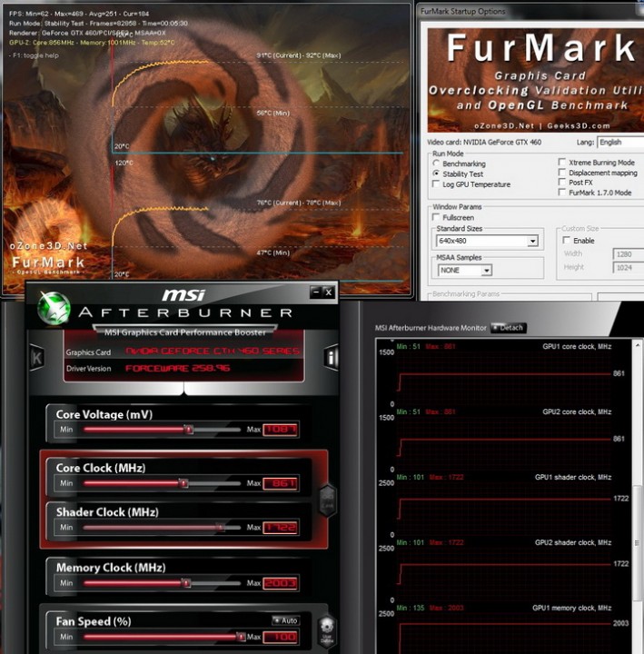Image resolution: width=644 pixels, height=654 pixels.
Task: Turn on Post FX checkbox
Action: click(562, 182)
